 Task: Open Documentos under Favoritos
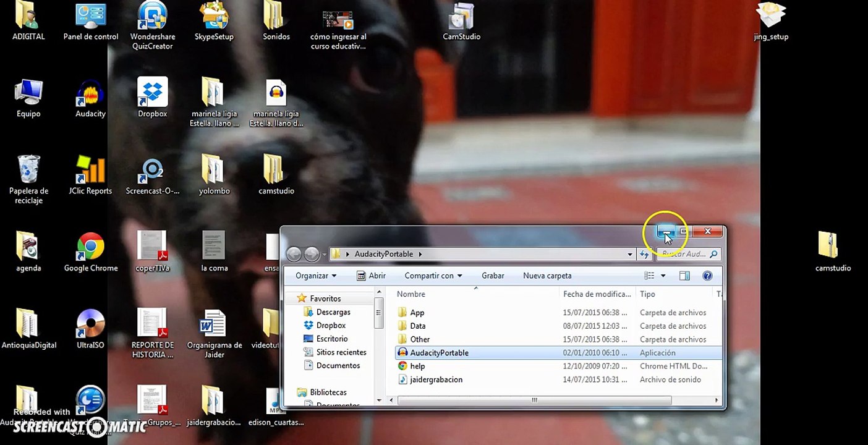pos(331,366)
